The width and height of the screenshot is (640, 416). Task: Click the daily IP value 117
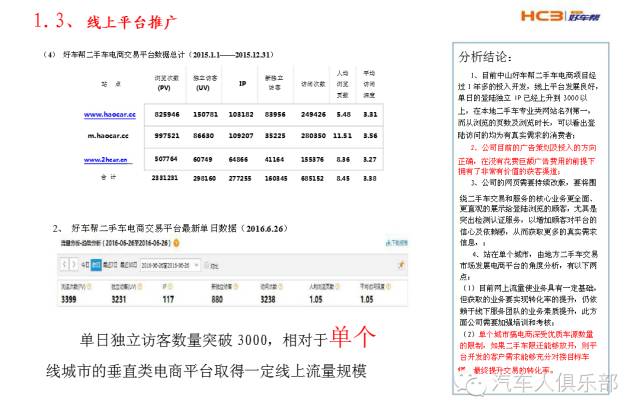coord(168,299)
